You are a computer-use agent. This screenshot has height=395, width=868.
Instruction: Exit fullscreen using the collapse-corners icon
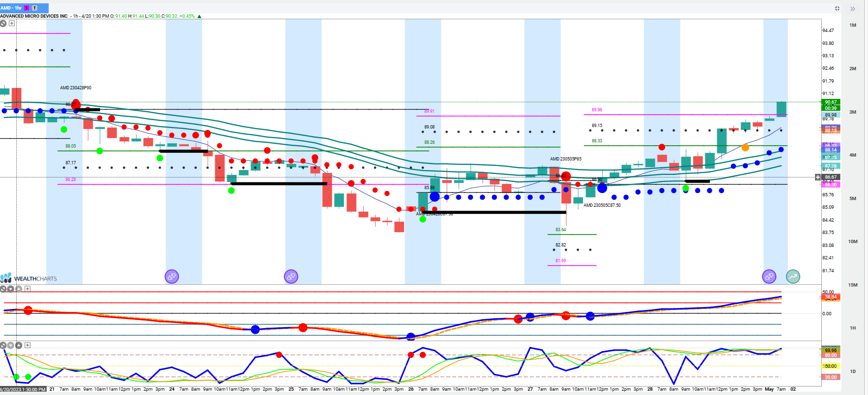click(x=837, y=8)
